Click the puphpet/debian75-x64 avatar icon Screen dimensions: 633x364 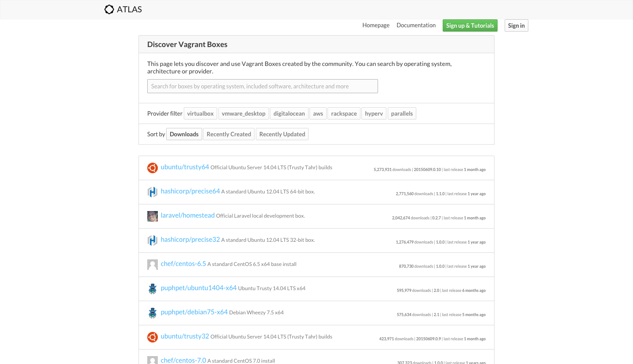pyautogui.click(x=153, y=313)
